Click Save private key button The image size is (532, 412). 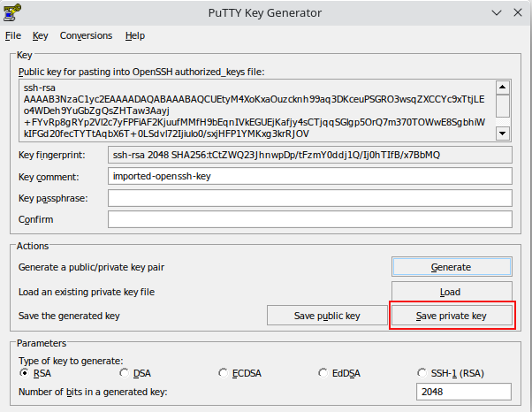pos(452,316)
